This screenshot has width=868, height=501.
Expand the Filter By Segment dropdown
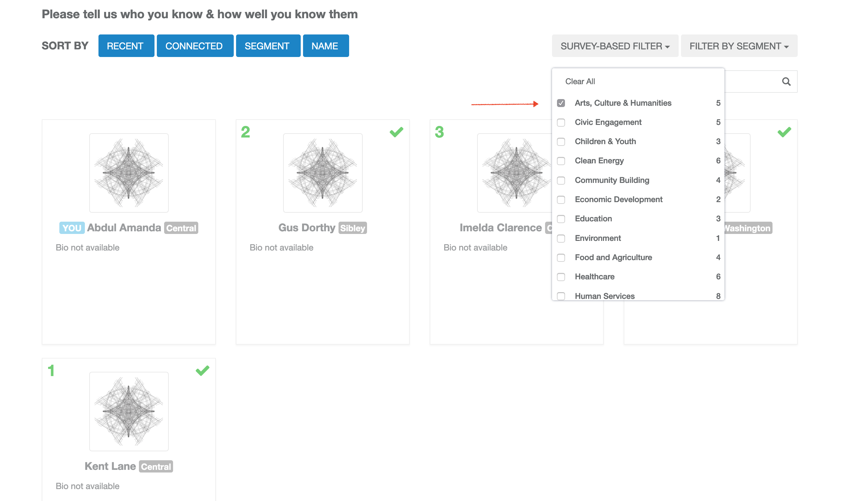(739, 46)
